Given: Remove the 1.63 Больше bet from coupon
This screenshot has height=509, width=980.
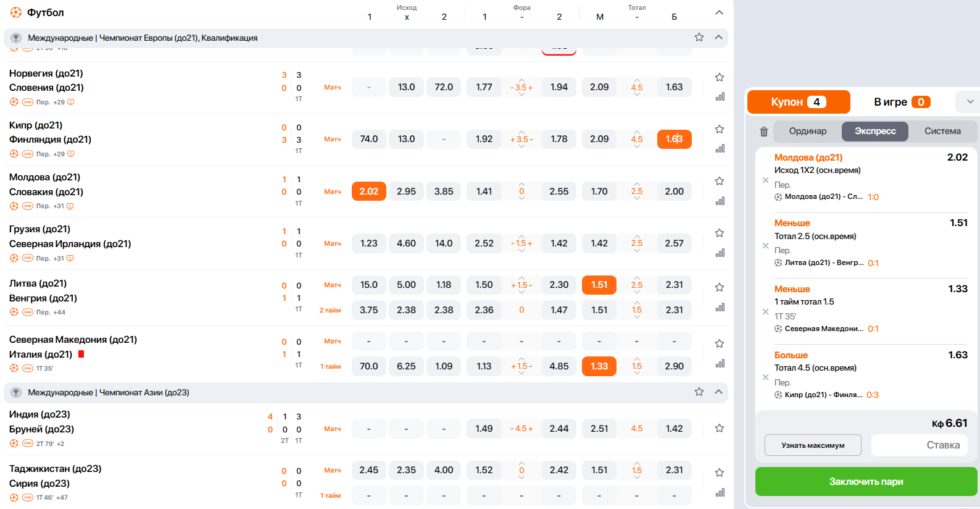Looking at the screenshot, I should (x=765, y=377).
